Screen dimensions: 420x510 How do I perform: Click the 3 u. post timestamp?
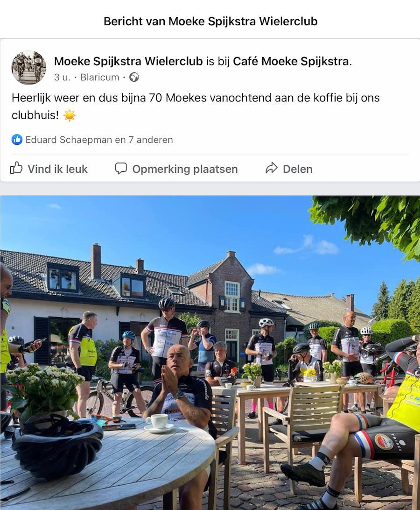coord(62,78)
